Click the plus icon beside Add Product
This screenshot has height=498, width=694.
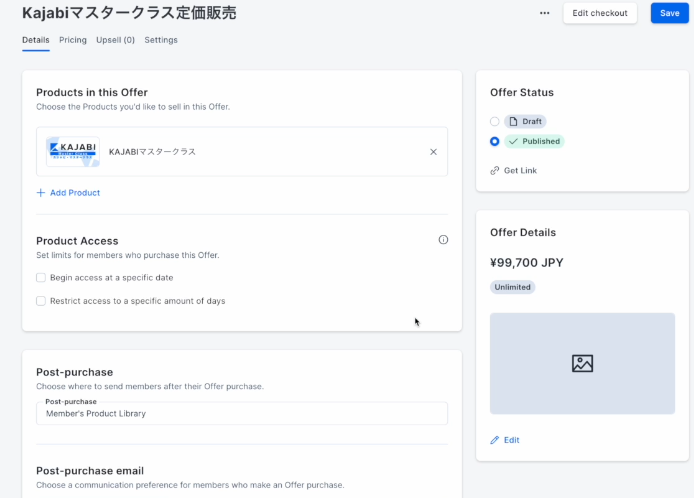[41, 193]
